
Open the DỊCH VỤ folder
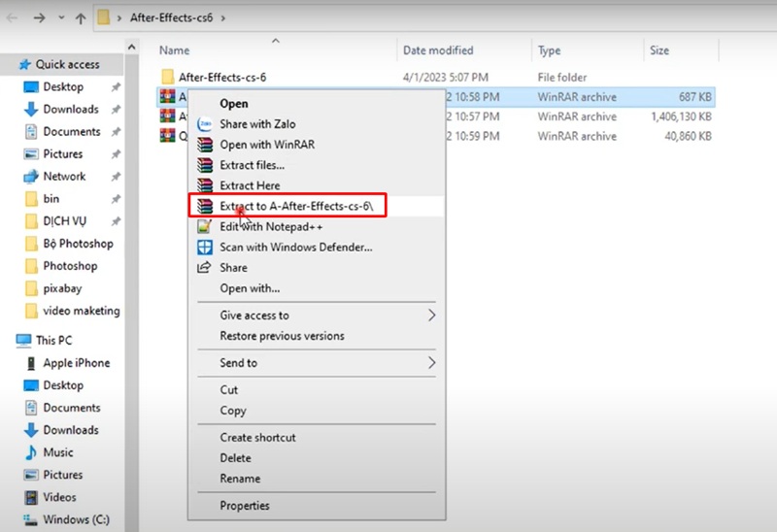coord(65,221)
